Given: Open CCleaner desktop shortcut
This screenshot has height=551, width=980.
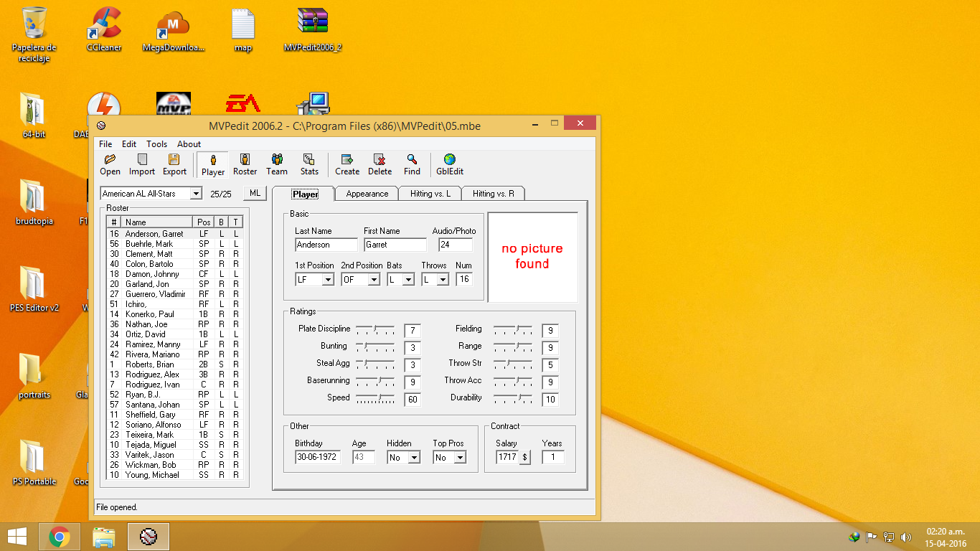Looking at the screenshot, I should pyautogui.click(x=104, y=29).
